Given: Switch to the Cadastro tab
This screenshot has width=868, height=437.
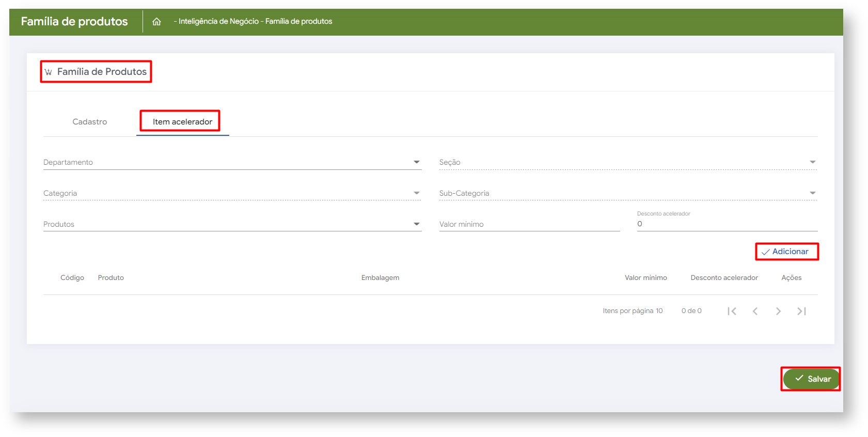Looking at the screenshot, I should [90, 122].
